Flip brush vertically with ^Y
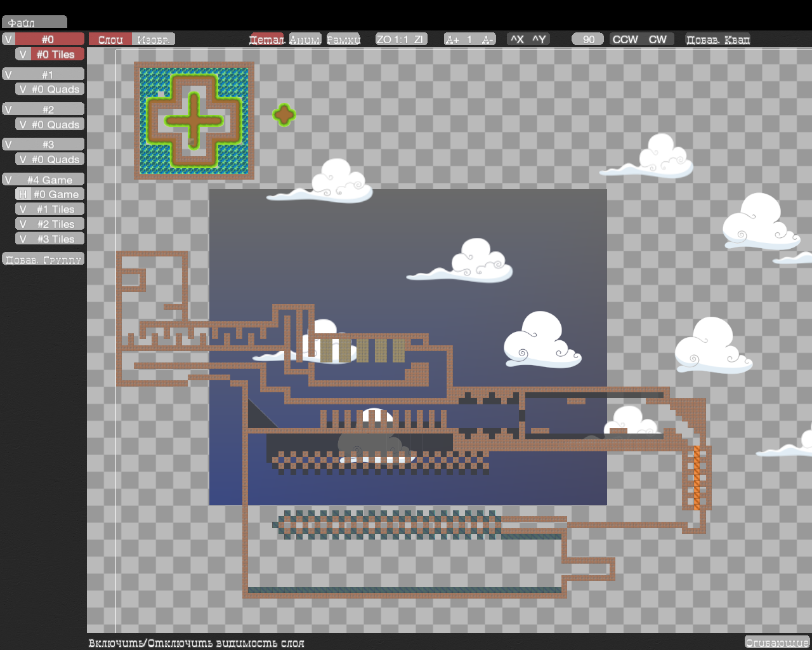This screenshot has width=812, height=650. 539,39
